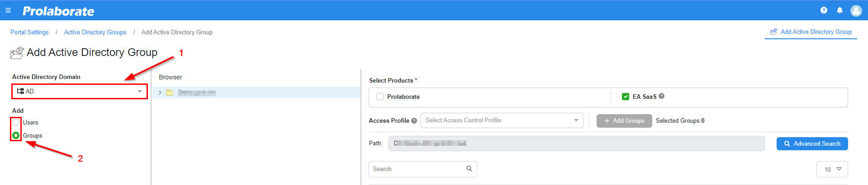
Task: Click the Add Groups button
Action: tap(624, 121)
